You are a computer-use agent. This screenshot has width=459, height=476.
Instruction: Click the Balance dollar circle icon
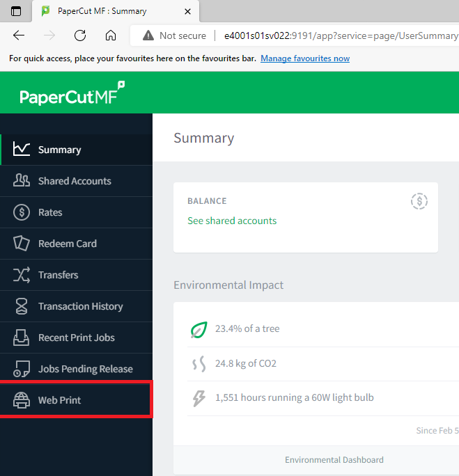[x=419, y=201]
